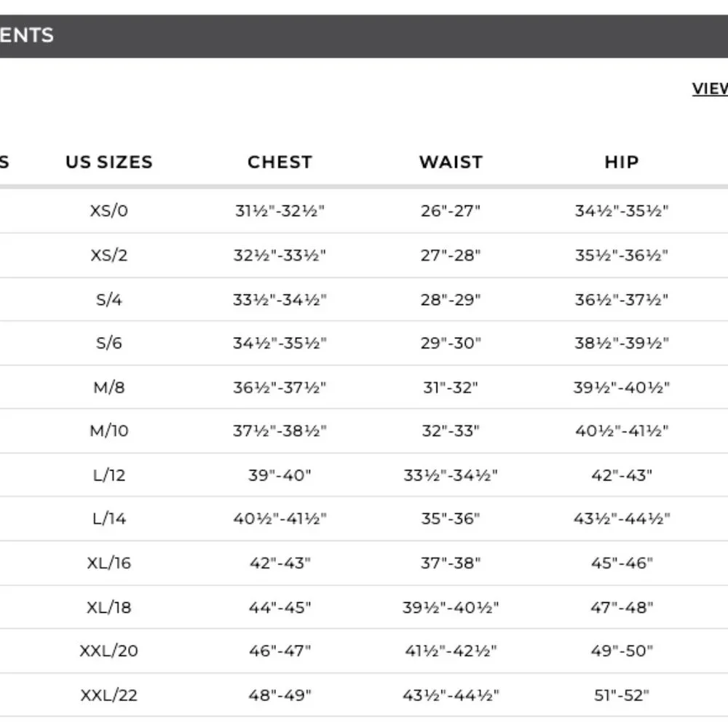Click the XL/18 size row label
This screenshot has width=728, height=728.
(x=109, y=607)
